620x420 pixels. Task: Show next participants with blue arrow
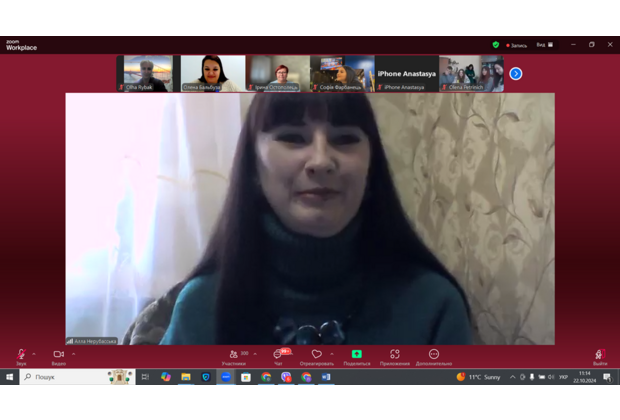click(x=516, y=74)
